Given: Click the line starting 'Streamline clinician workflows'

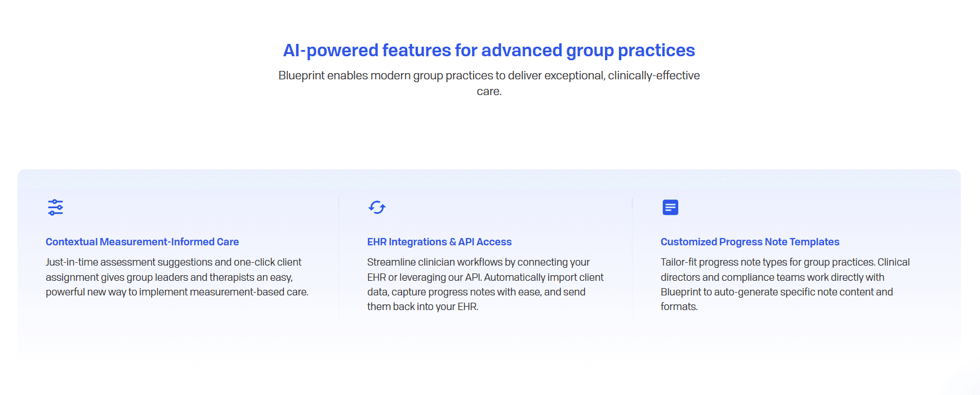Looking at the screenshot, I should click(478, 262).
